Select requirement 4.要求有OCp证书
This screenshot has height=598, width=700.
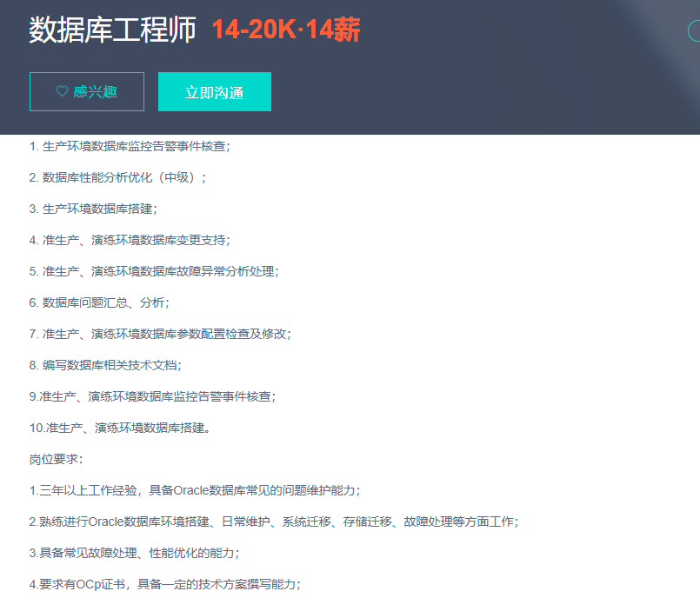tap(165, 584)
